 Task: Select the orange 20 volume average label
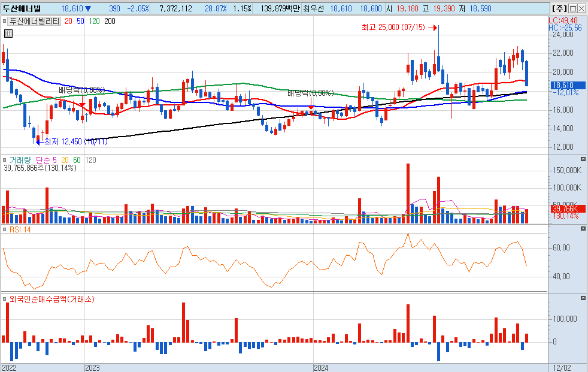coord(65,160)
